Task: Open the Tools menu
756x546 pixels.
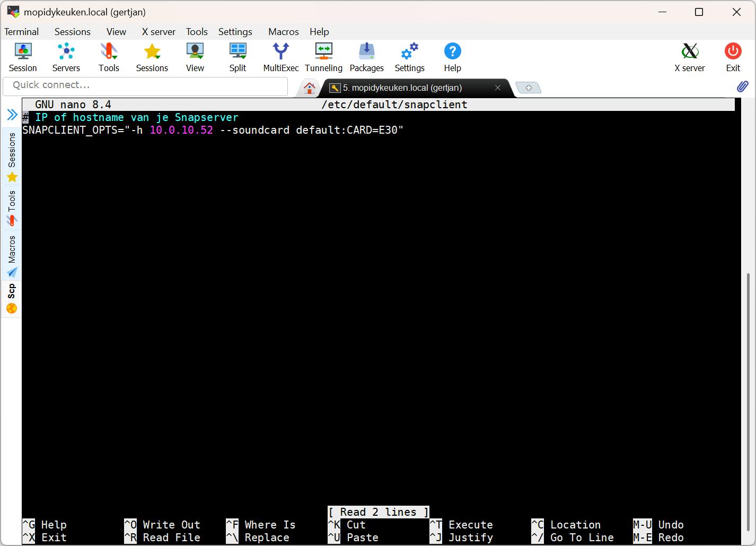Action: 197,32
